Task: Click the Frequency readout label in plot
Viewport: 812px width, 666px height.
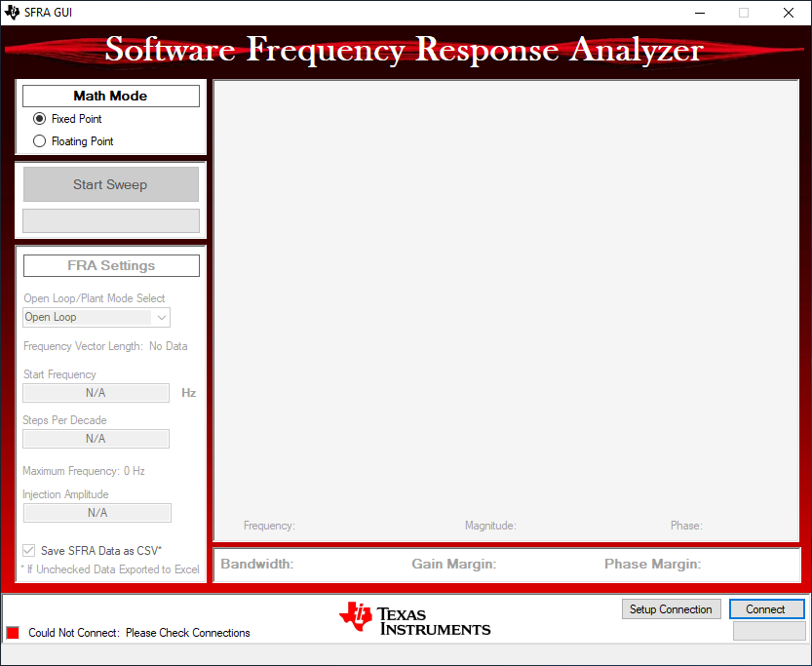Action: pyautogui.click(x=269, y=526)
